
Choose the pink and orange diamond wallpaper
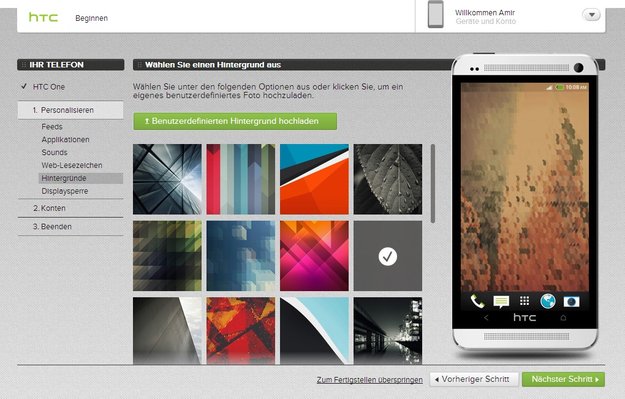point(314,256)
